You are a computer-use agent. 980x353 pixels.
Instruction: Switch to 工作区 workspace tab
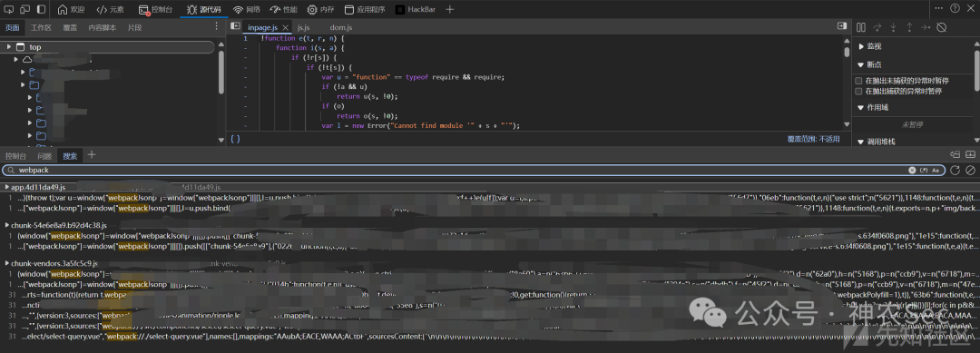point(41,27)
